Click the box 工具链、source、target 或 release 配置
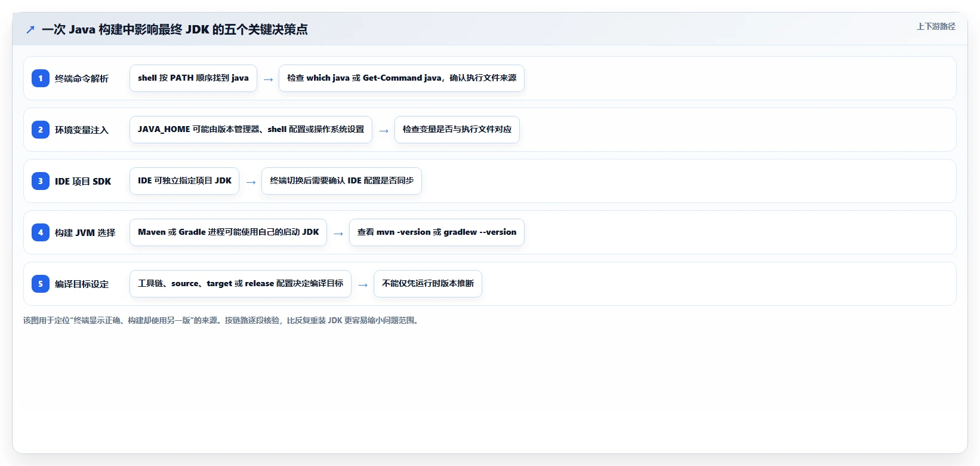Screen dimensions: 980x466 (x=241, y=284)
